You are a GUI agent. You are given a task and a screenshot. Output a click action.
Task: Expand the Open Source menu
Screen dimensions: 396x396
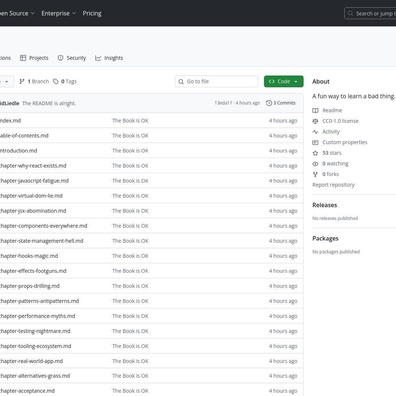[x=17, y=13]
